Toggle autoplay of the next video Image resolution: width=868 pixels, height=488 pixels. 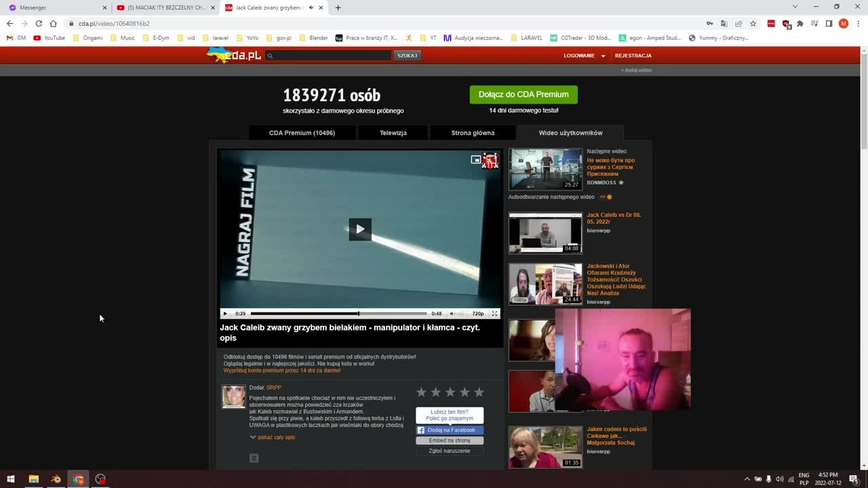606,197
